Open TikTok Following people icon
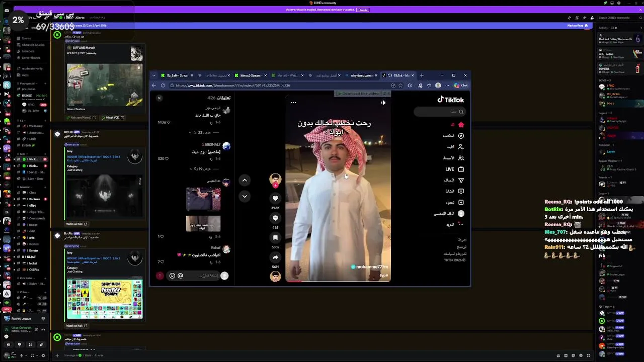Screen dimensions: 644x362 pos(461,147)
